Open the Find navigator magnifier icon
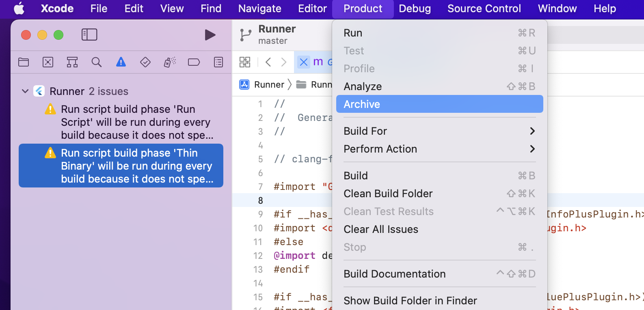The image size is (644, 310). (97, 62)
